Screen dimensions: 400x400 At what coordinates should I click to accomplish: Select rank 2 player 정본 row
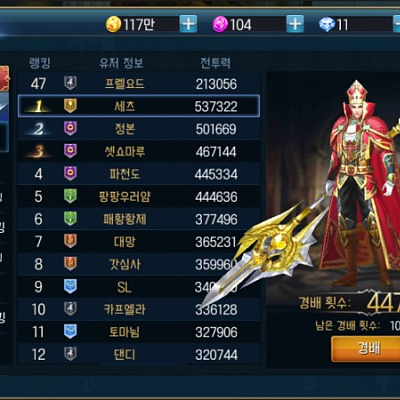click(139, 129)
